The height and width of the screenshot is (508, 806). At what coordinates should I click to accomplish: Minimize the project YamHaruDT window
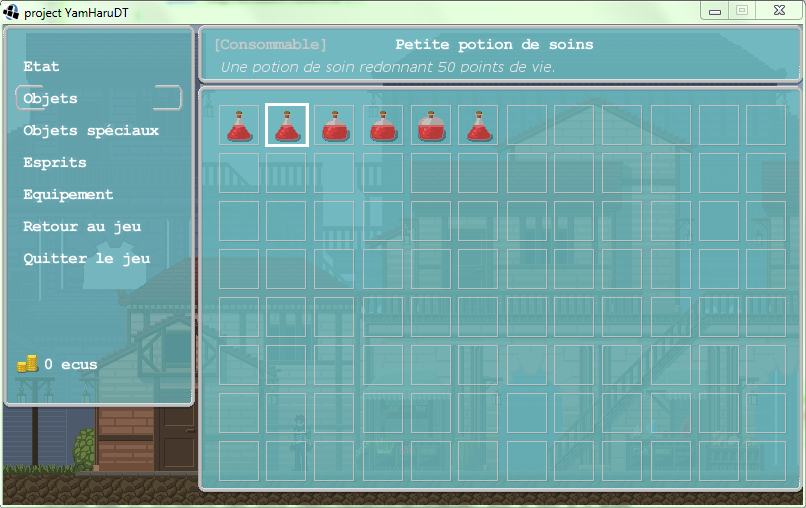[715, 11]
